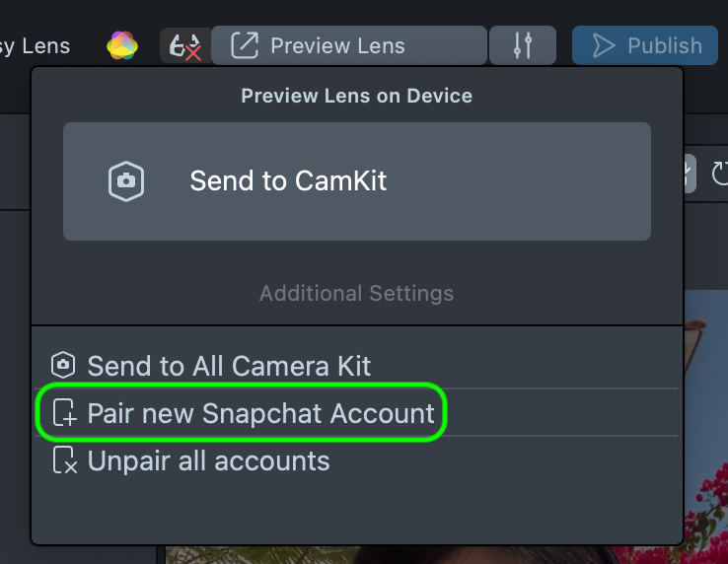
Task: Click the disconnected Spectacles glasses icon
Action: (x=185, y=45)
